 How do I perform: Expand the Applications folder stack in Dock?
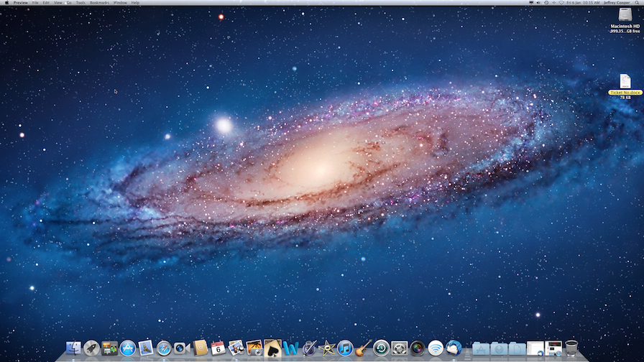pos(481,349)
